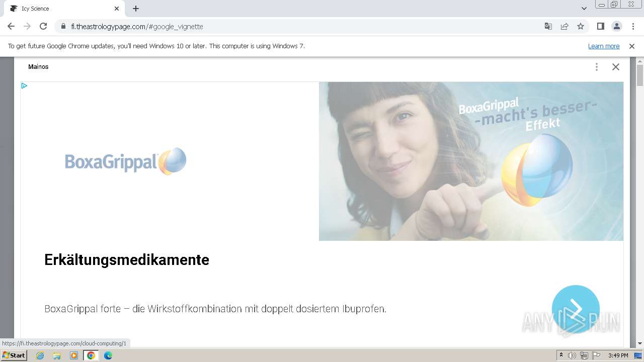Expand the tab search dropdown arrow
This screenshot has height=362, width=644.
tap(584, 9)
